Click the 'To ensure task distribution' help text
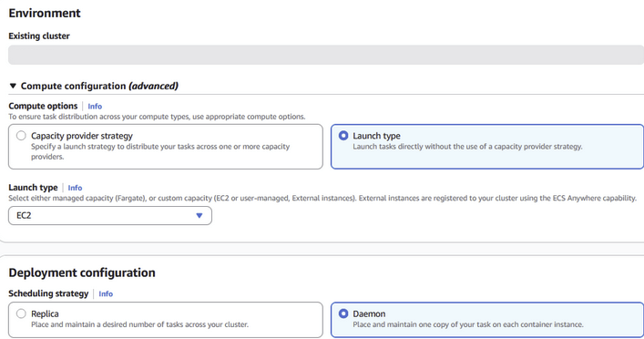 click(x=157, y=117)
